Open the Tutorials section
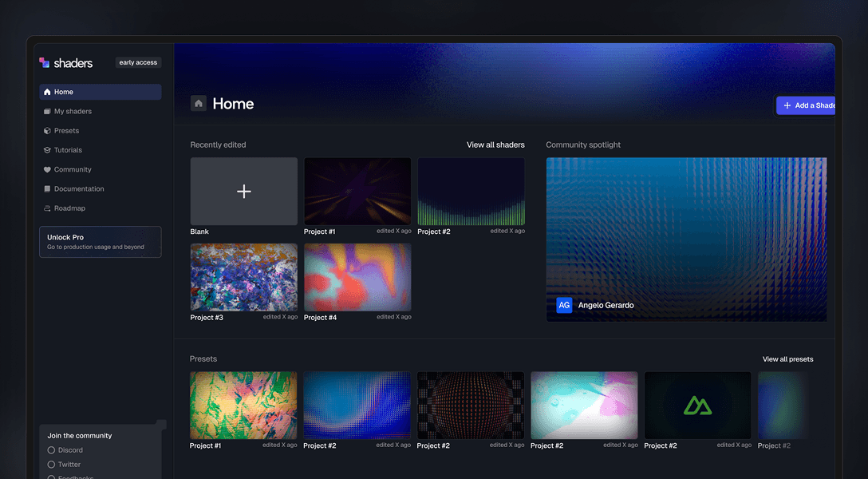The height and width of the screenshot is (479, 868). (101, 150)
